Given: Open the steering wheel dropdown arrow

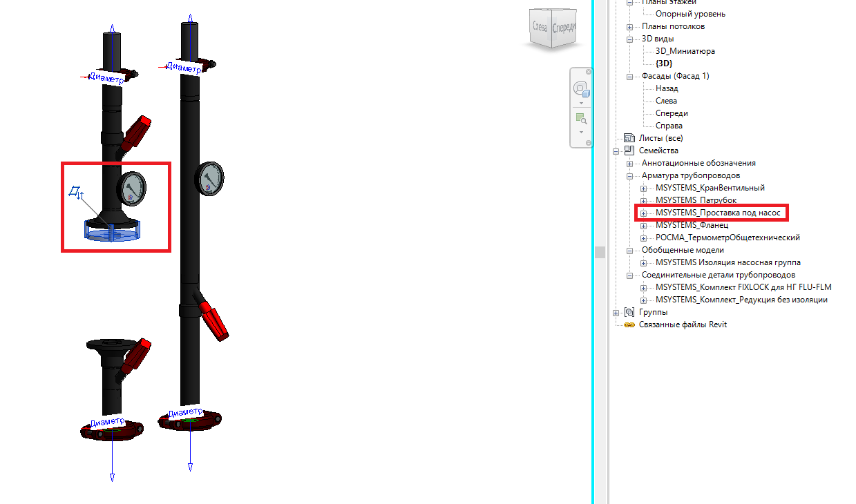Looking at the screenshot, I should click(x=581, y=103).
